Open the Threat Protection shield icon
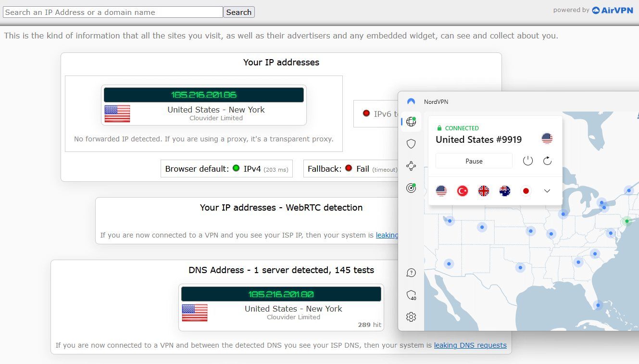639x364 pixels. pyautogui.click(x=411, y=144)
